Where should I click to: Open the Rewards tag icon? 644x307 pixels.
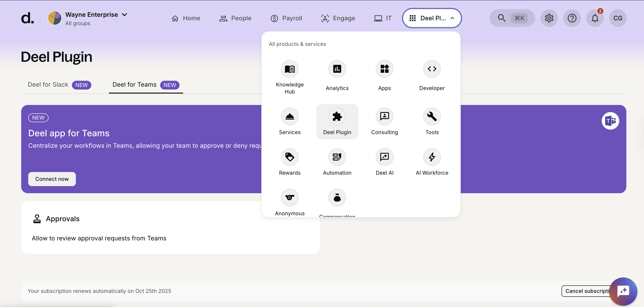290,157
